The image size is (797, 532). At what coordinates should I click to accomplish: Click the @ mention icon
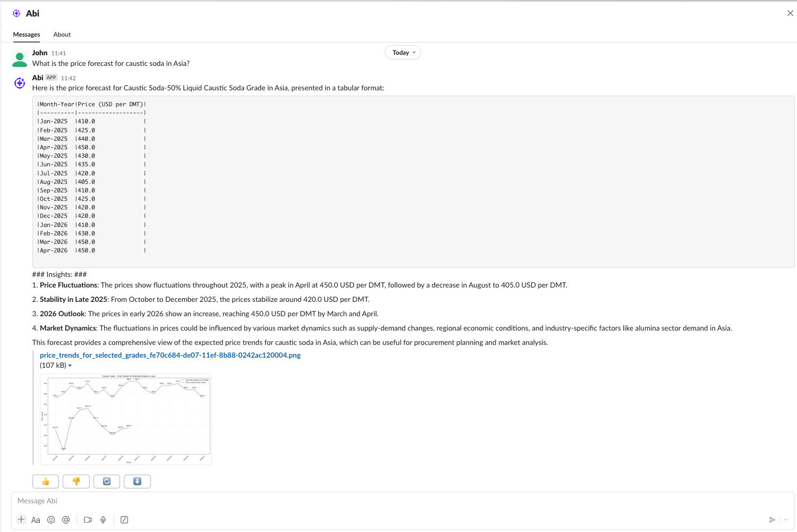(66, 520)
